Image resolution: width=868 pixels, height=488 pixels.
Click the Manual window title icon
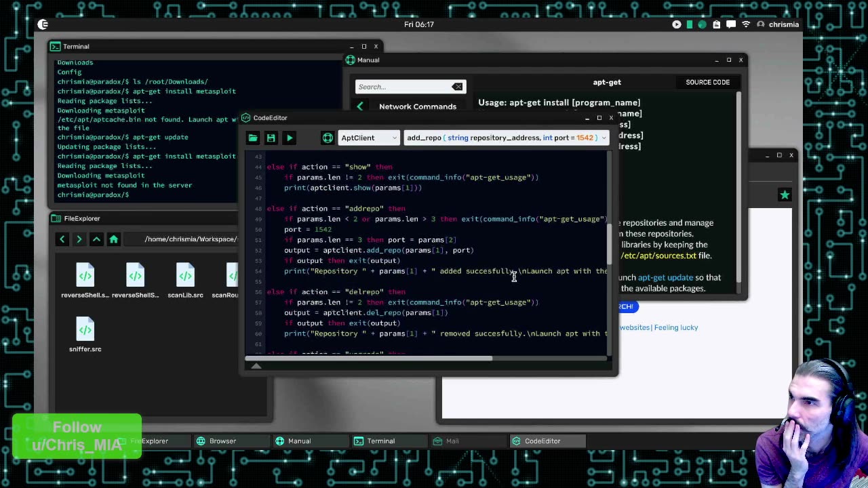[350, 60]
